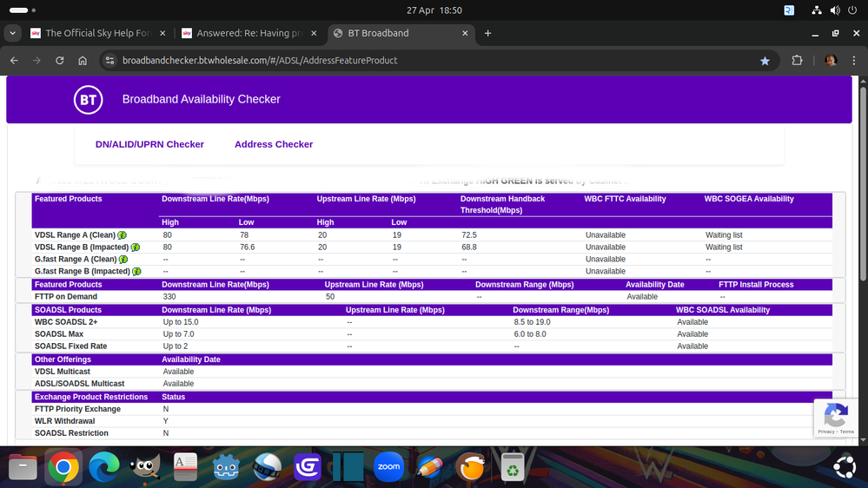Viewport: 868px width, 488px height.
Task: Open the reCAPTCHA Privacy link
Action: (x=826, y=432)
